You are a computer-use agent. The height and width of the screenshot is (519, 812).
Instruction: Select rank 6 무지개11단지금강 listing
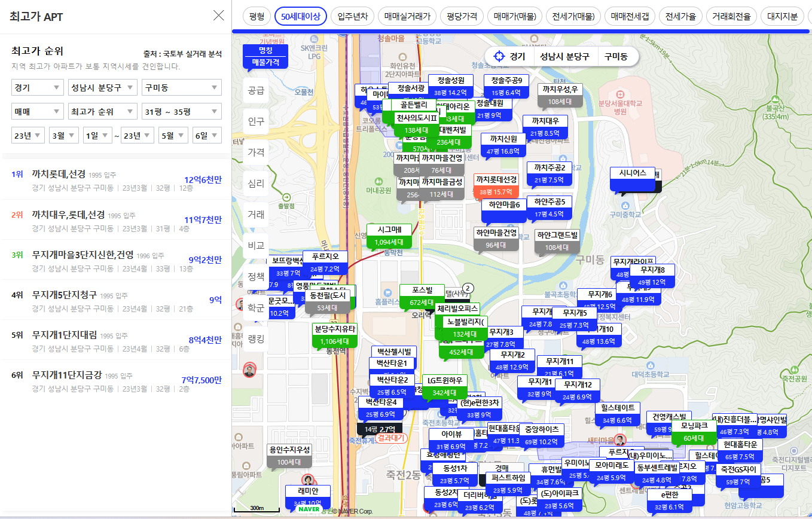pyautogui.click(x=117, y=380)
